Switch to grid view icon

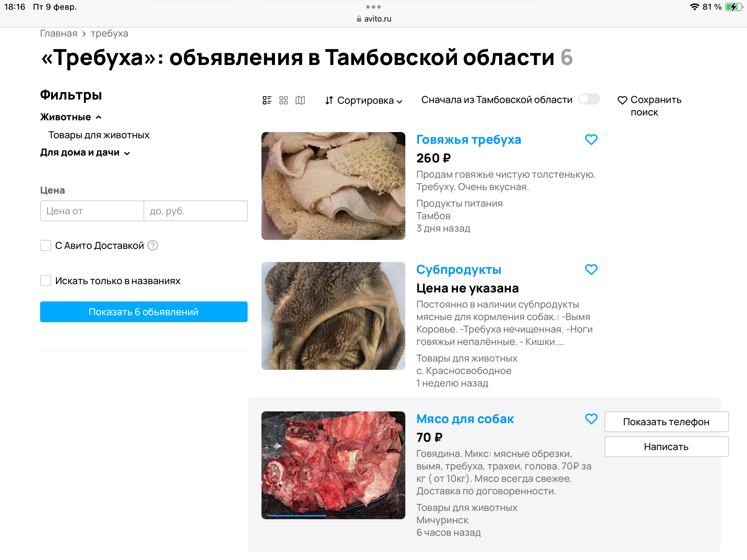pos(284,100)
